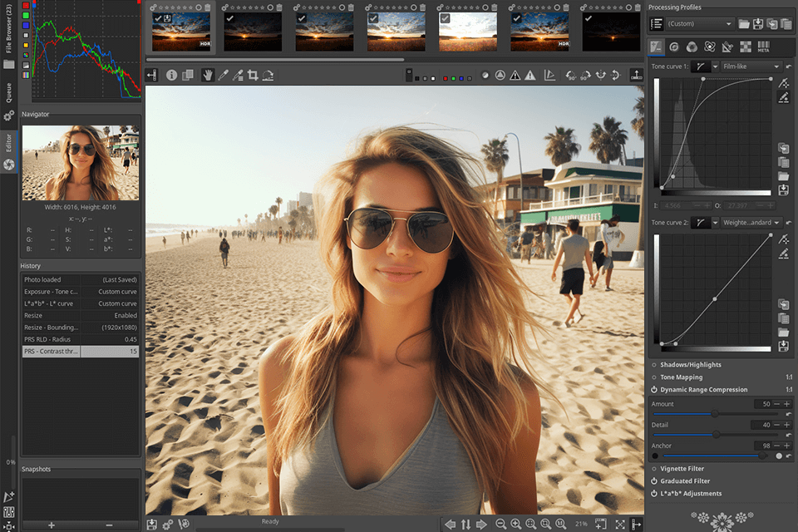This screenshot has height=532, width=798.
Task: Remove snapshot with minus button
Action: point(109,525)
